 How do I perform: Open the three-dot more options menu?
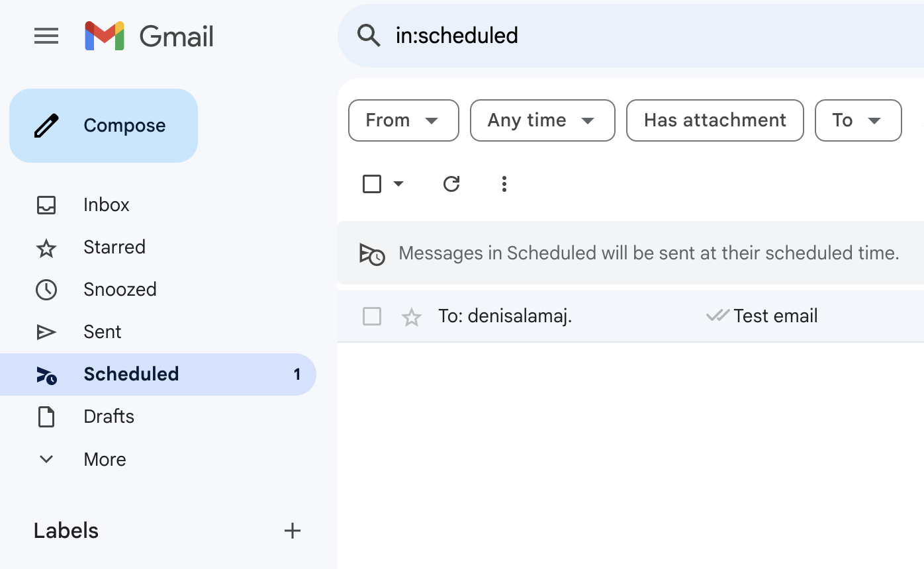coord(504,184)
